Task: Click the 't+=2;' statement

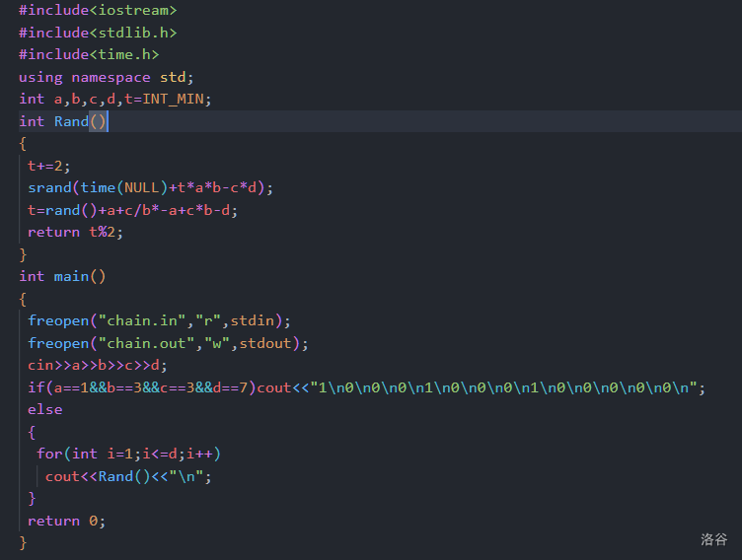Action: pos(49,166)
